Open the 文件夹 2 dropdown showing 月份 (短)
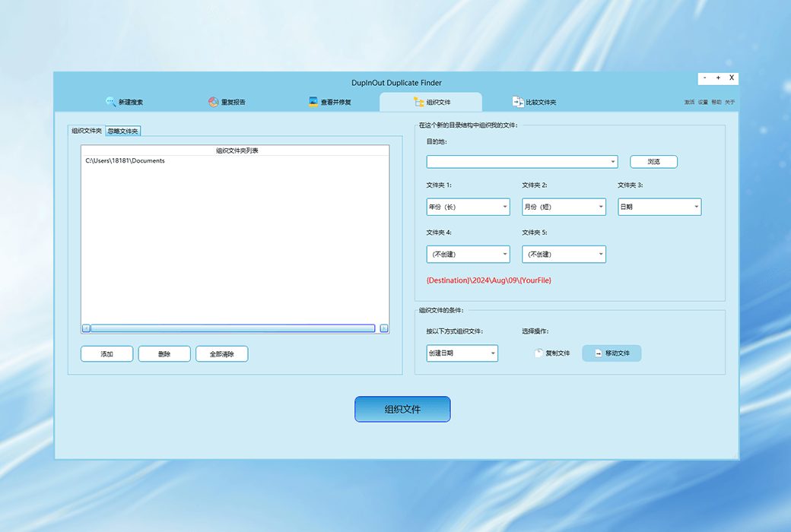Image resolution: width=791 pixels, height=532 pixels. point(564,207)
